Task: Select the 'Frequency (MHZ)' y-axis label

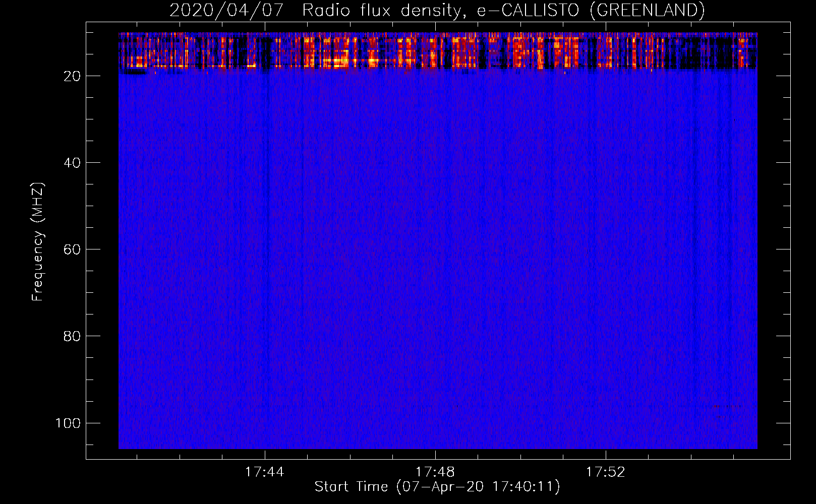Action: pos(38,241)
